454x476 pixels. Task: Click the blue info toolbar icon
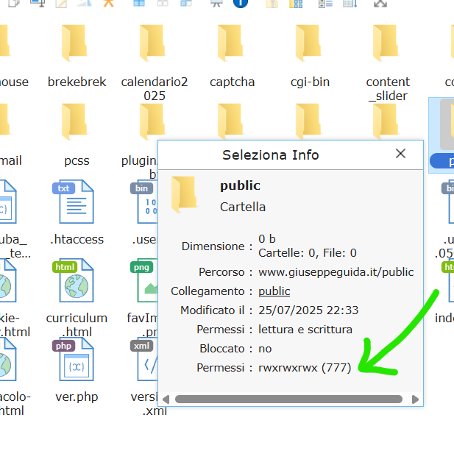click(x=240, y=3)
